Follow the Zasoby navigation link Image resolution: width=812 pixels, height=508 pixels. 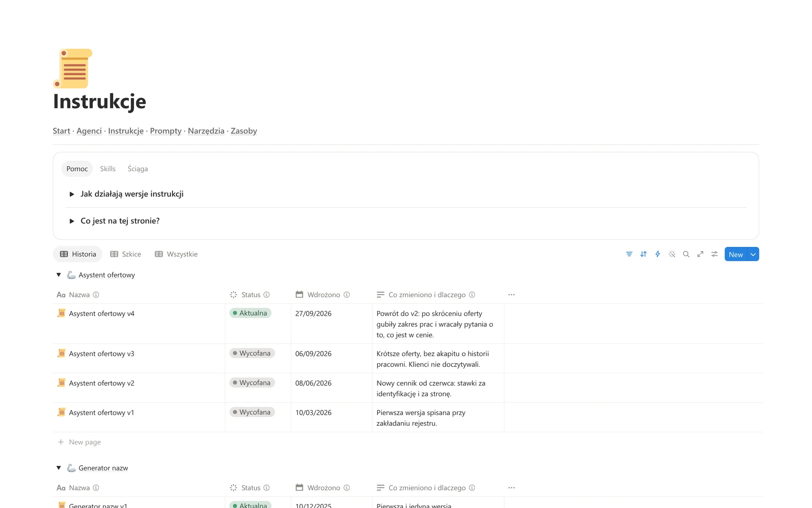coord(244,131)
